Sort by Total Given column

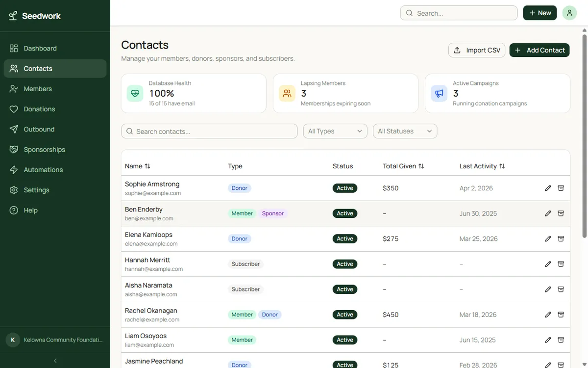pyautogui.click(x=421, y=166)
